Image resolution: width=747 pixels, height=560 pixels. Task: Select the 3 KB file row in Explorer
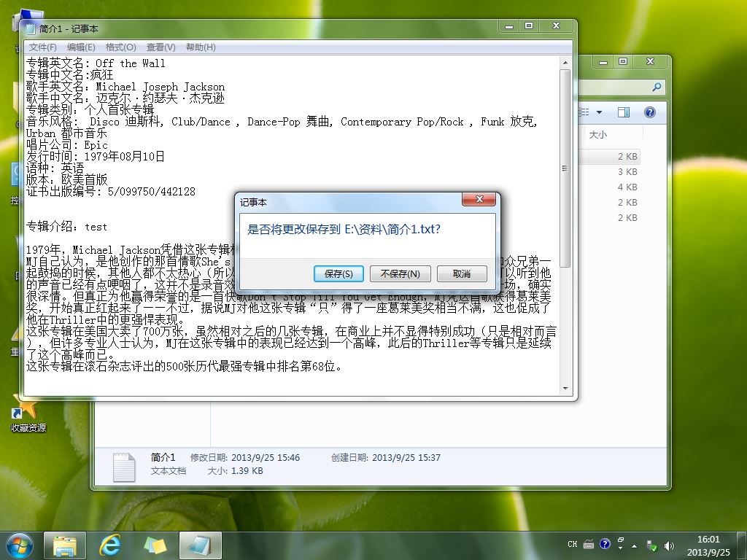pyautogui.click(x=627, y=172)
